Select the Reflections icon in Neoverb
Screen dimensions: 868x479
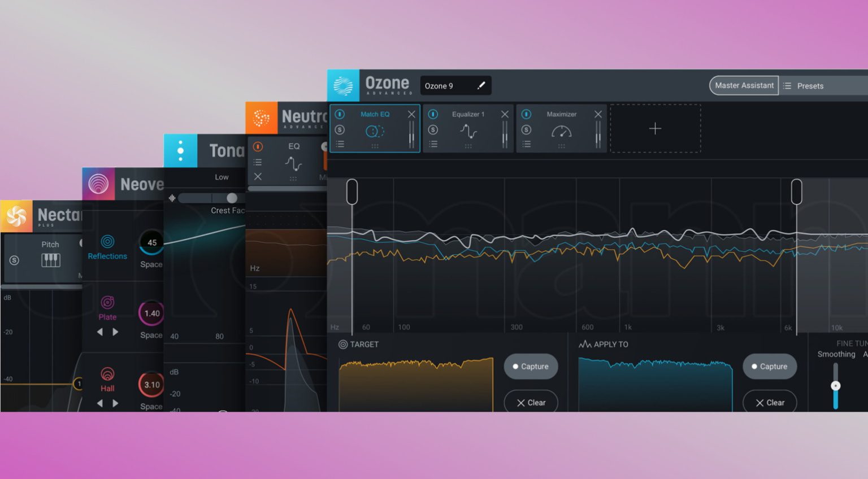click(x=107, y=242)
